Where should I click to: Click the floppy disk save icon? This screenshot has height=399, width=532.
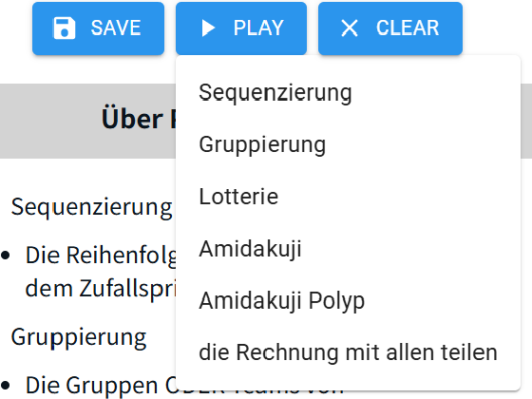point(65,28)
